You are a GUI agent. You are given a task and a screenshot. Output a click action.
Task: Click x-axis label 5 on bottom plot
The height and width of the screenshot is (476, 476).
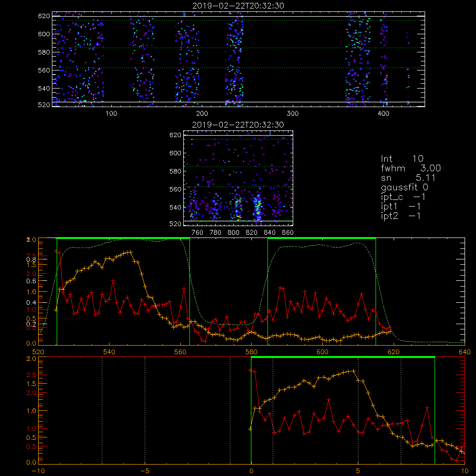pos(358,471)
